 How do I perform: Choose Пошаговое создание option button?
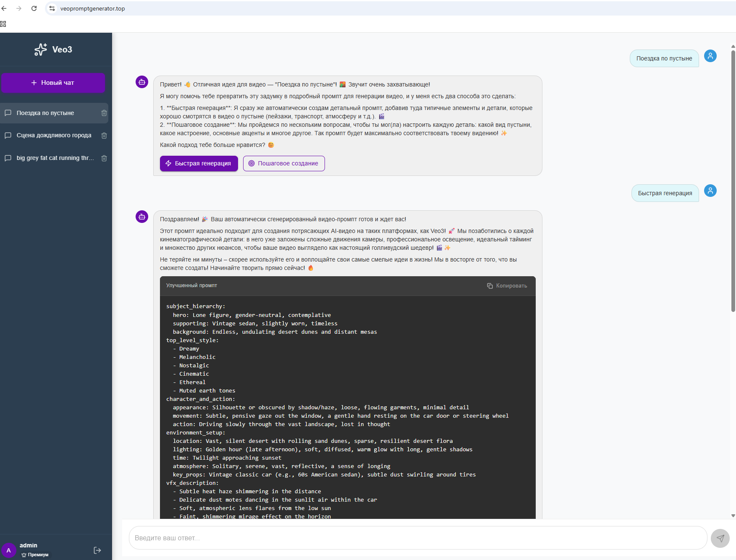pos(284,163)
